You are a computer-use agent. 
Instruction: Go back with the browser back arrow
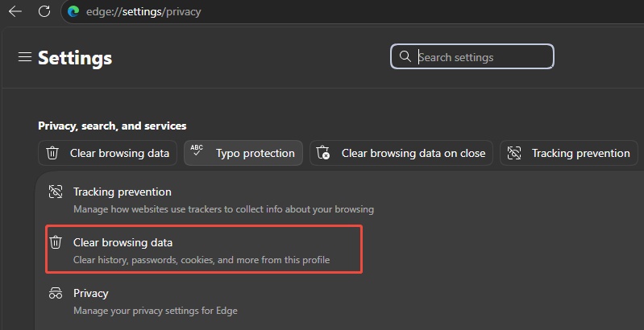pos(15,11)
